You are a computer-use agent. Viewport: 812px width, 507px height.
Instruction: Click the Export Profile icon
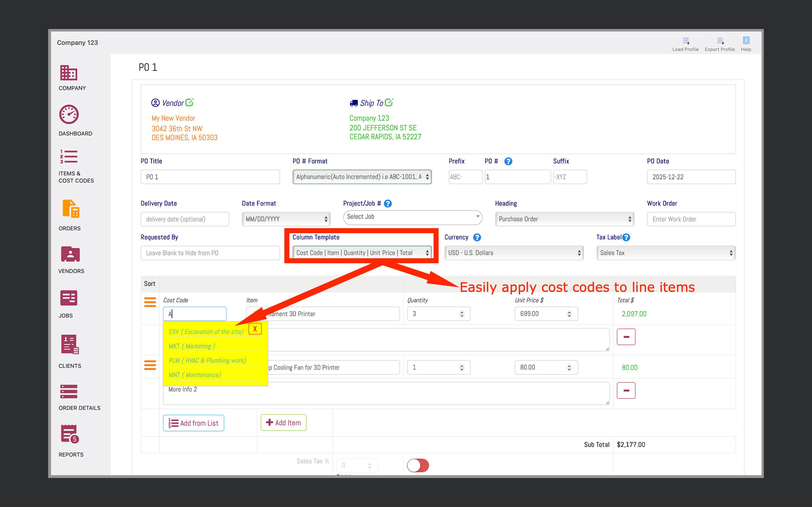(720, 41)
